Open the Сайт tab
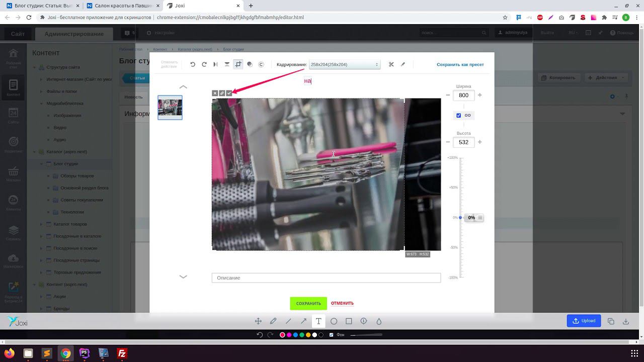The width and height of the screenshot is (644, 362). click(x=18, y=34)
